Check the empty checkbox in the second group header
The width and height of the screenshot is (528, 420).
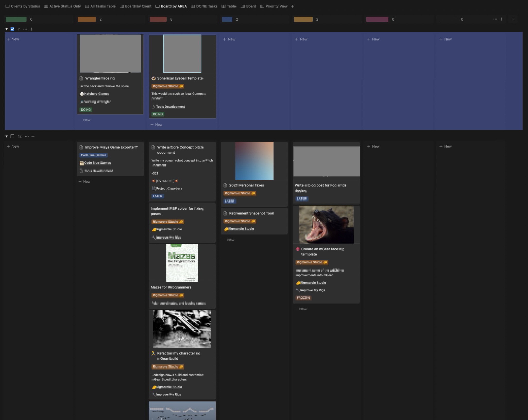coord(12,136)
